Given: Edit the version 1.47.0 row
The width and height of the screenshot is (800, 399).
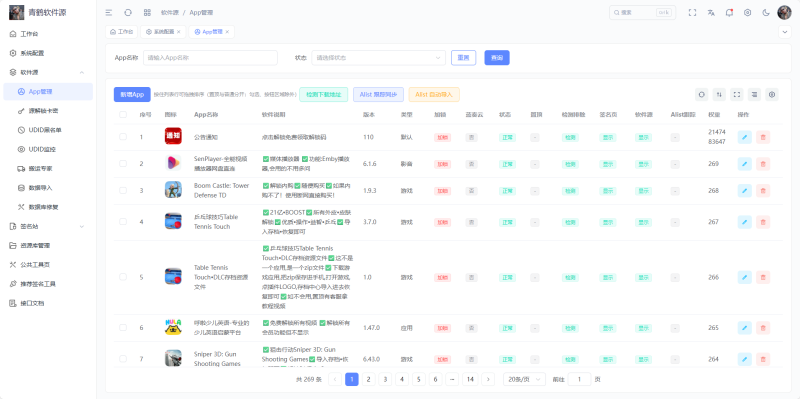Looking at the screenshot, I should pyautogui.click(x=745, y=328).
